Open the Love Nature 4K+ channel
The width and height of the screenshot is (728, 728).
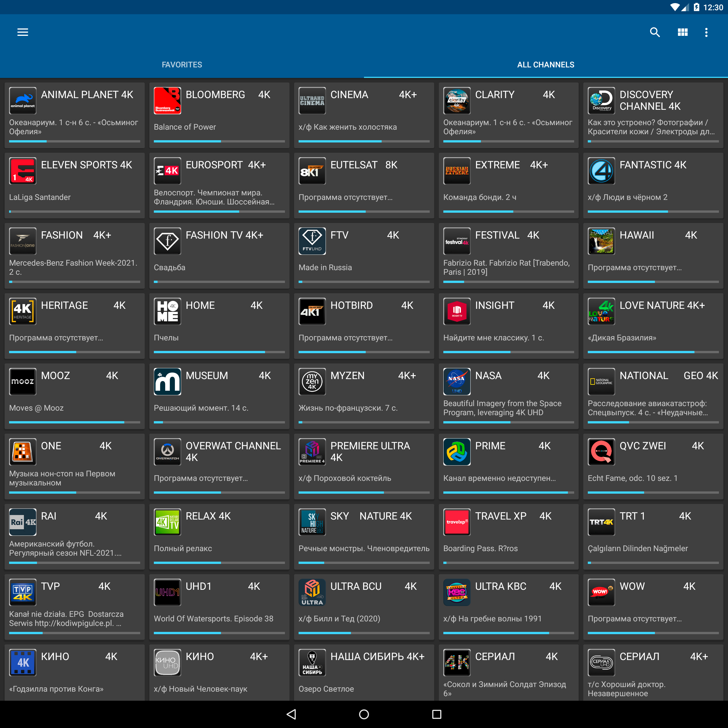coord(653,326)
